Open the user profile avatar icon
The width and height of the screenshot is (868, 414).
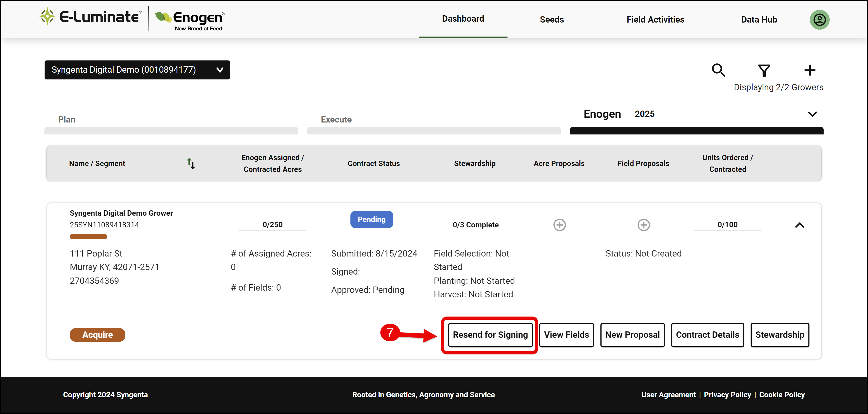coord(820,20)
